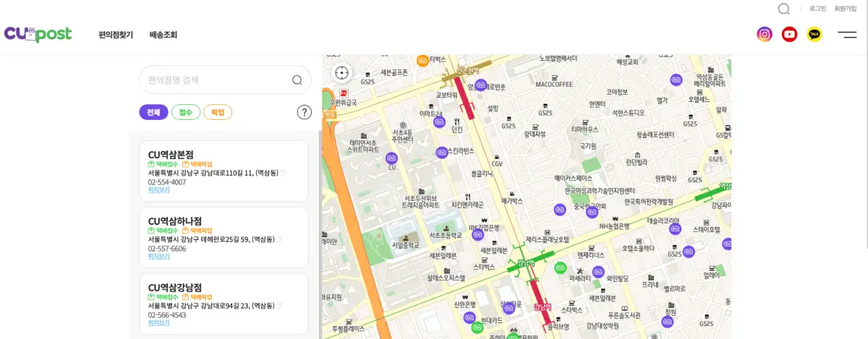
Task: Click 위치보기 for CU역삼하나점
Action: click(x=158, y=257)
